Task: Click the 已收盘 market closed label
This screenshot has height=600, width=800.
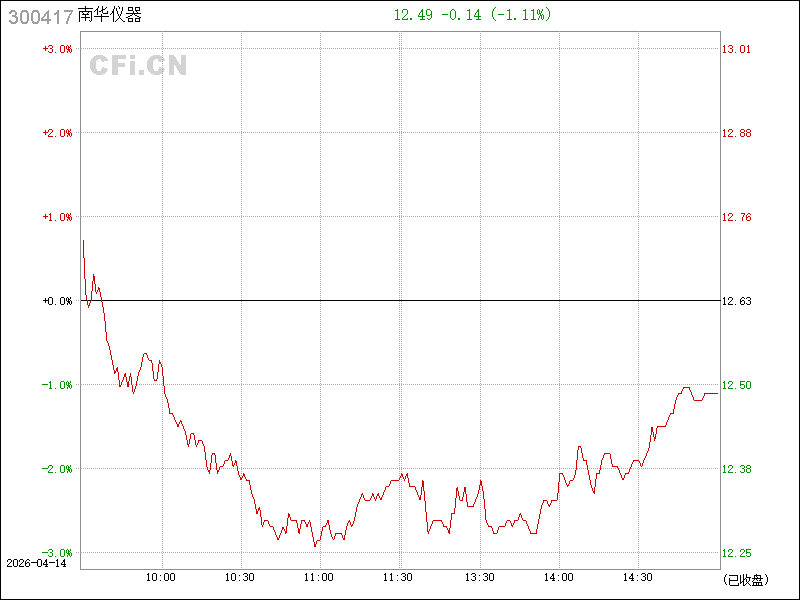Action: point(745,579)
